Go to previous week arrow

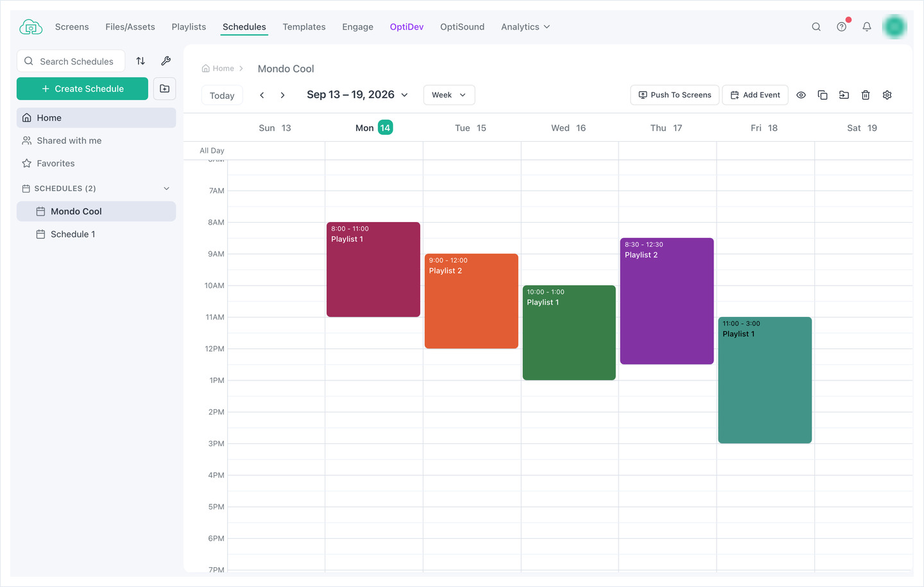point(262,95)
